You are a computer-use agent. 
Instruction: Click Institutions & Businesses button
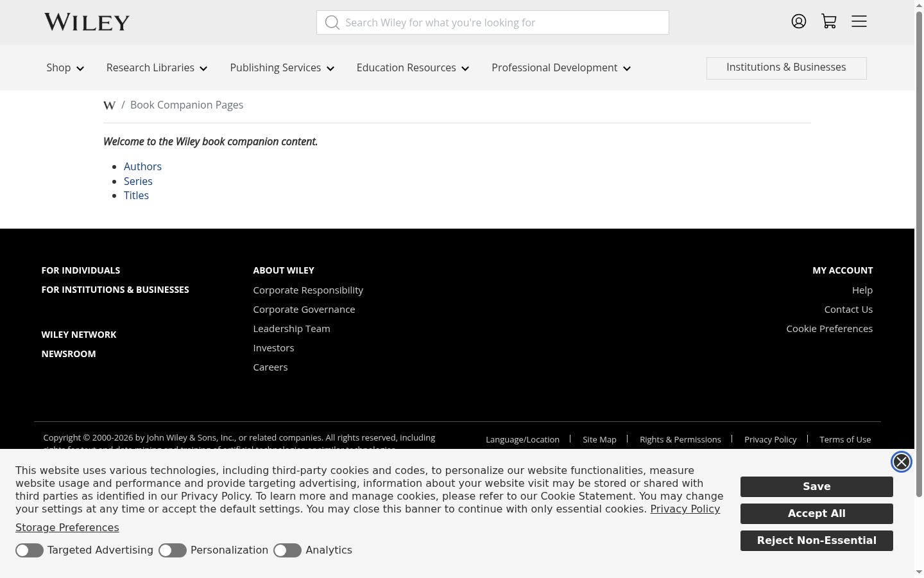[x=786, y=68]
